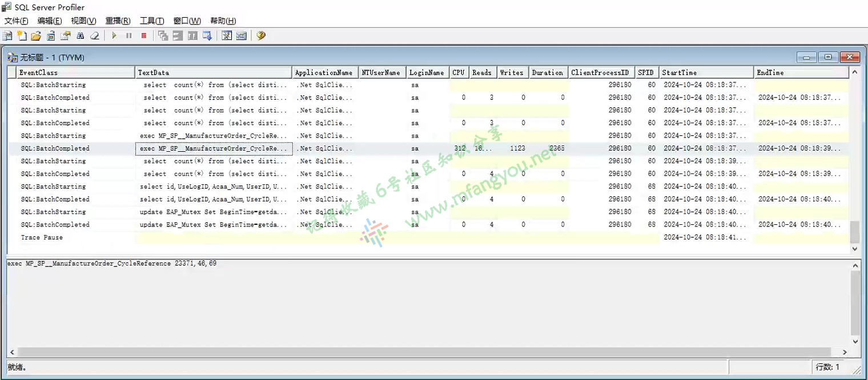Stop the trace with red square icon
Viewport: 868px width, 380px height.
pos(144,36)
